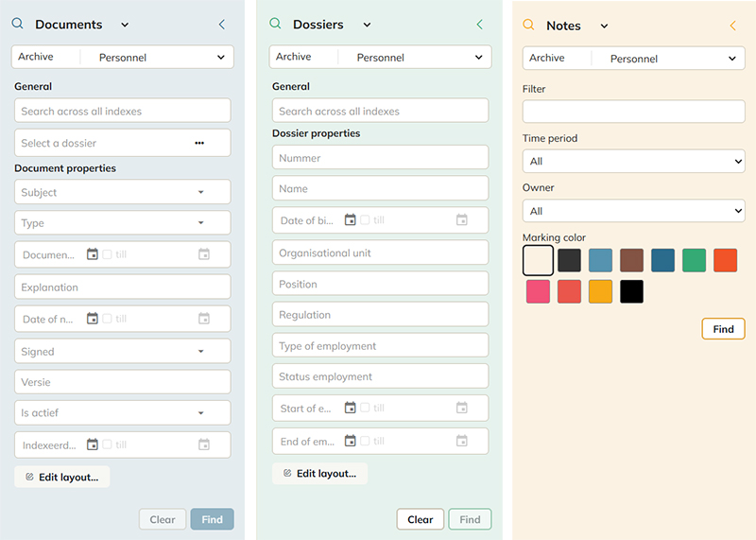Open the Documents panel title dropdown
Viewport: 756px width, 540px height.
pos(125,25)
